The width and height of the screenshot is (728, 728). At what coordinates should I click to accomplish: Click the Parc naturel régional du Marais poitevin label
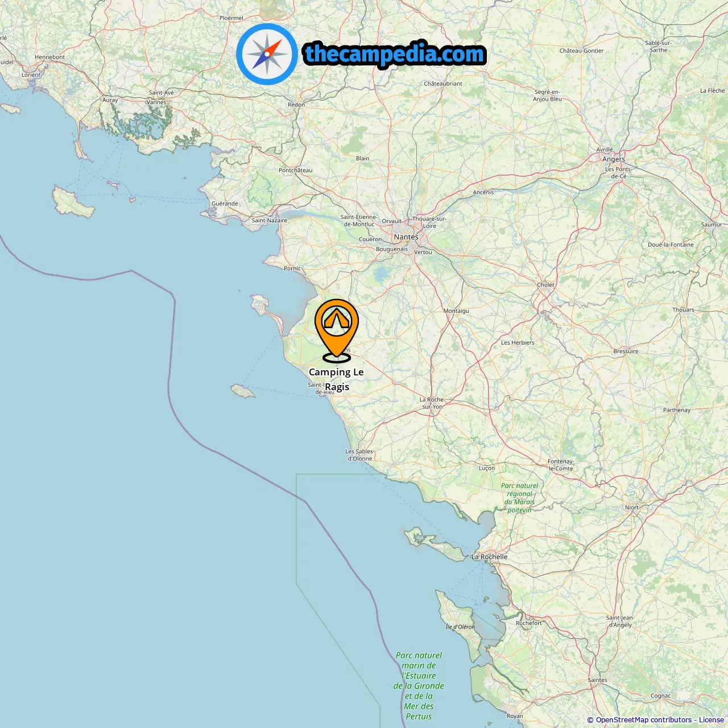(x=519, y=498)
